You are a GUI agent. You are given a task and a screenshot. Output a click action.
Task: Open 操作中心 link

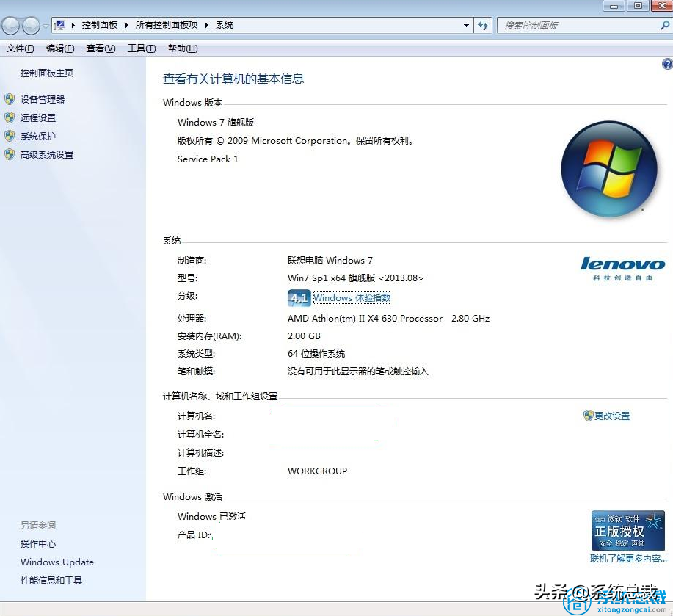coord(38,544)
